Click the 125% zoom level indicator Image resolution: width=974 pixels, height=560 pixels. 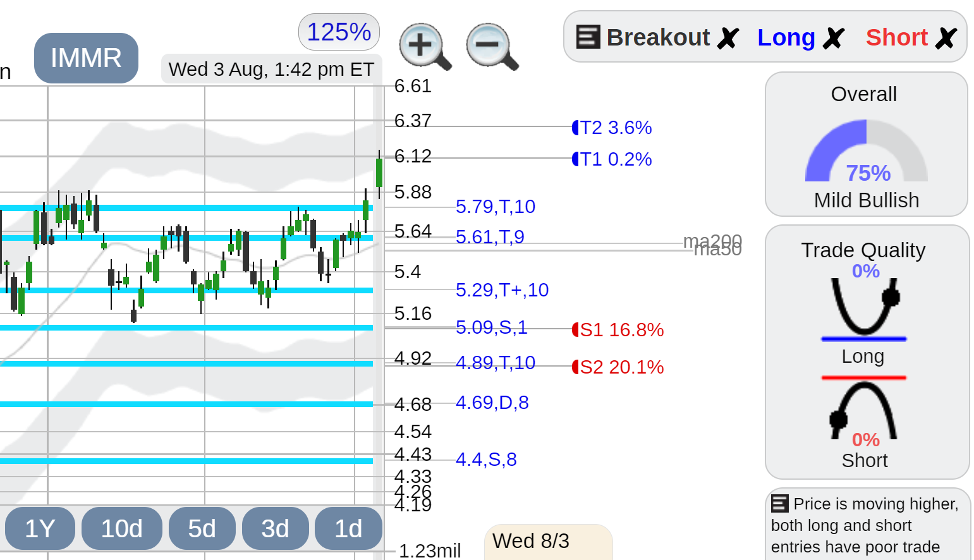pyautogui.click(x=339, y=32)
